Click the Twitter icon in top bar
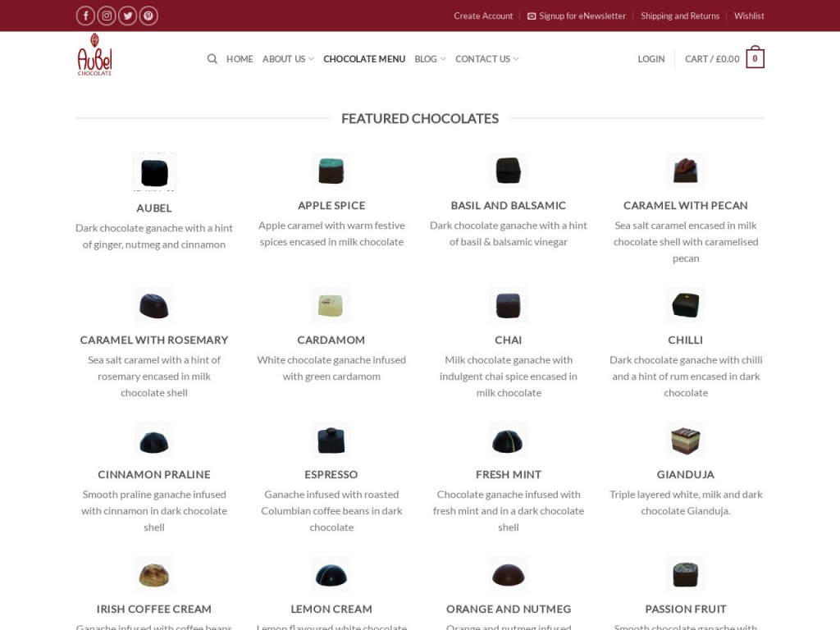840x630 pixels. (x=128, y=16)
